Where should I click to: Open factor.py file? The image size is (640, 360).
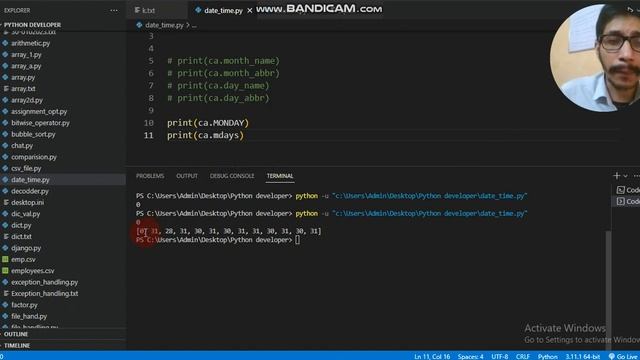point(24,305)
